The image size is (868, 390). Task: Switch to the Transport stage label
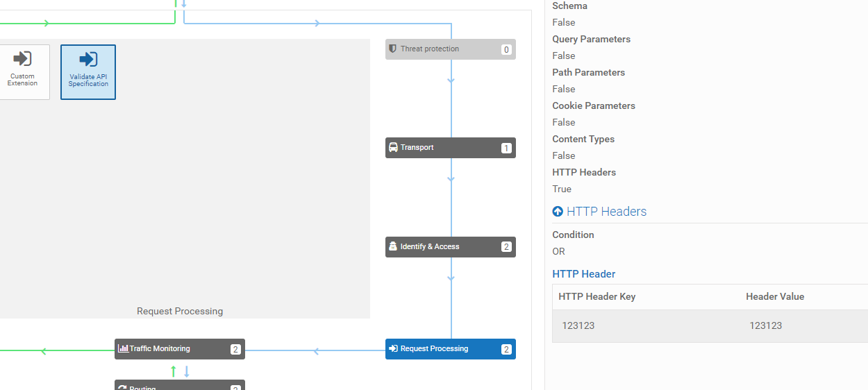tap(417, 148)
